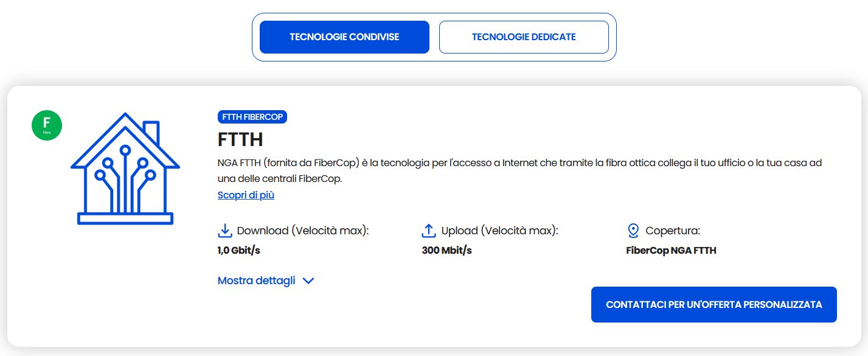
Task: Click the FTTH heading title
Action: tap(240, 139)
